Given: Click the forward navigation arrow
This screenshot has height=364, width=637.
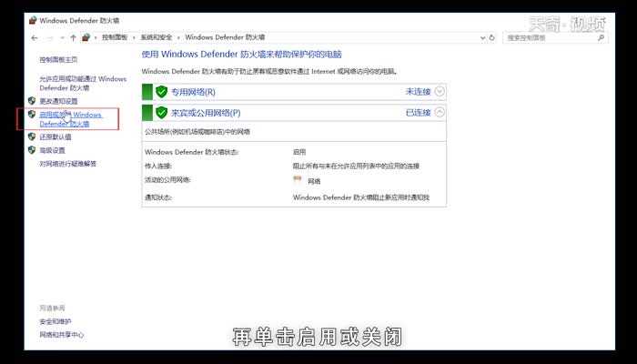Looking at the screenshot, I should tap(50, 38).
